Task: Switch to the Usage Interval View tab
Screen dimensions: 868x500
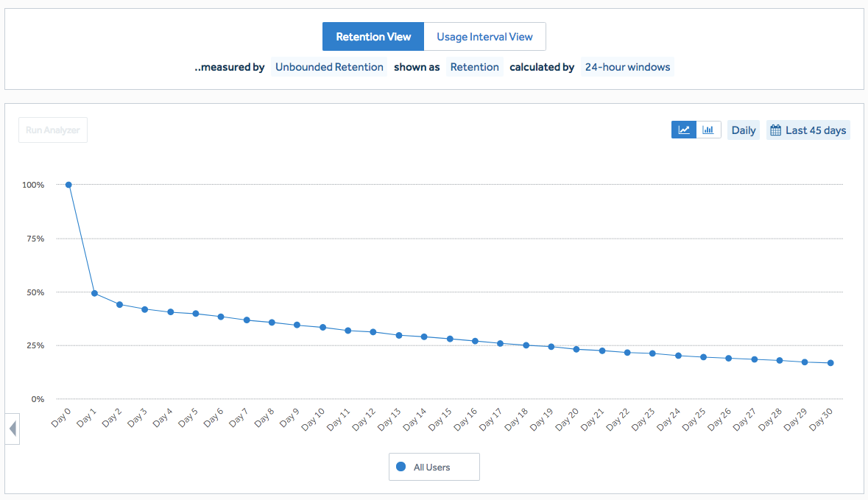Action: 484,36
